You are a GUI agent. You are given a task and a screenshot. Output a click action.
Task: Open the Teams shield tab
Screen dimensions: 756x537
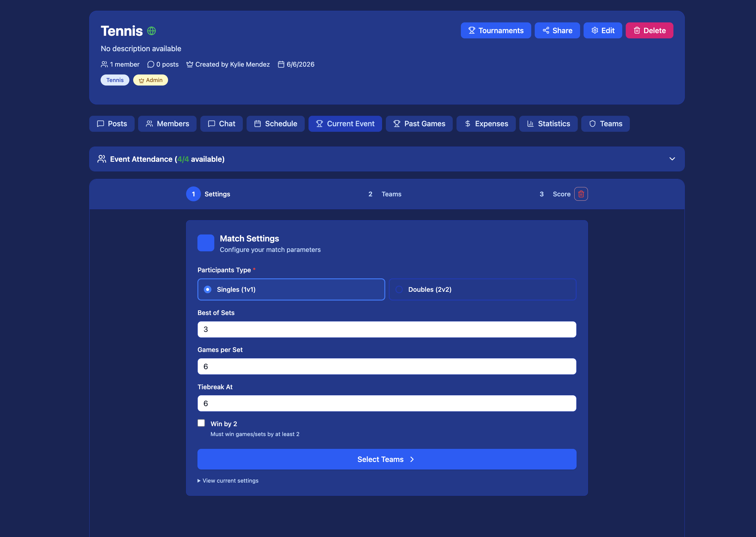point(605,124)
